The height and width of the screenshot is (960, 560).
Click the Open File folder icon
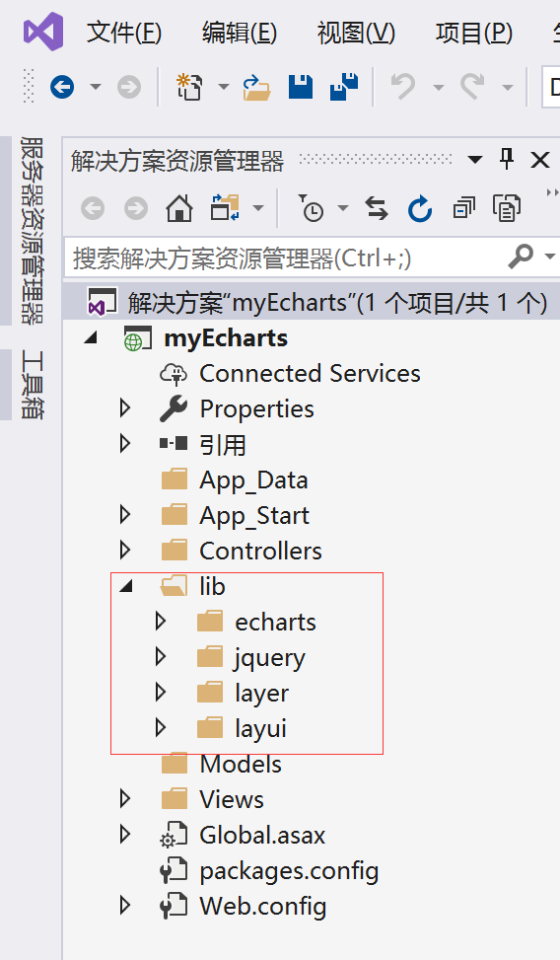[256, 87]
